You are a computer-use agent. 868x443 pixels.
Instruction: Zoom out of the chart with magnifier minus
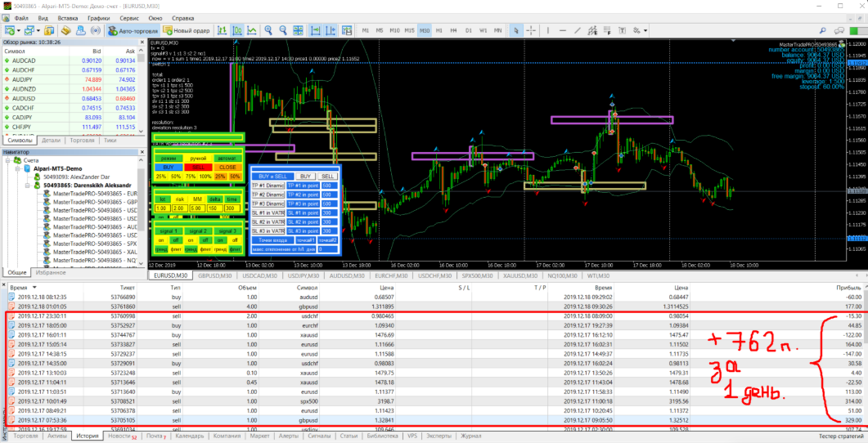tap(283, 30)
